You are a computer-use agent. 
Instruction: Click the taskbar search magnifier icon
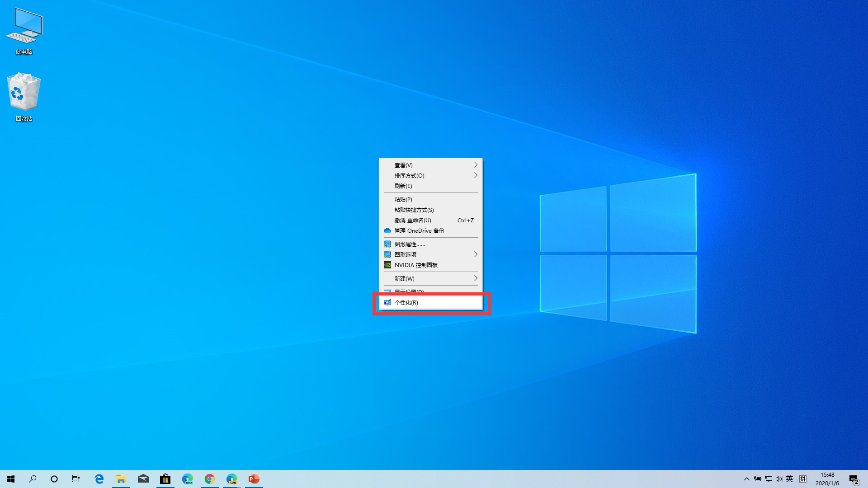(x=33, y=479)
